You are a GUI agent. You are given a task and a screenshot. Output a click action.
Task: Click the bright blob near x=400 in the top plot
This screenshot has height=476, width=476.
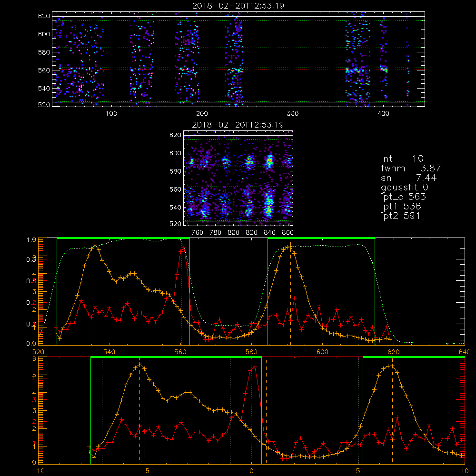point(384,69)
